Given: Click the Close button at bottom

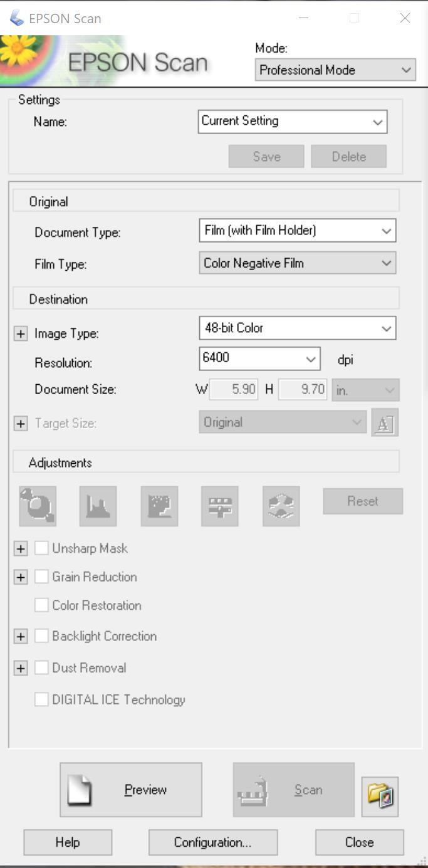Looking at the screenshot, I should point(360,842).
